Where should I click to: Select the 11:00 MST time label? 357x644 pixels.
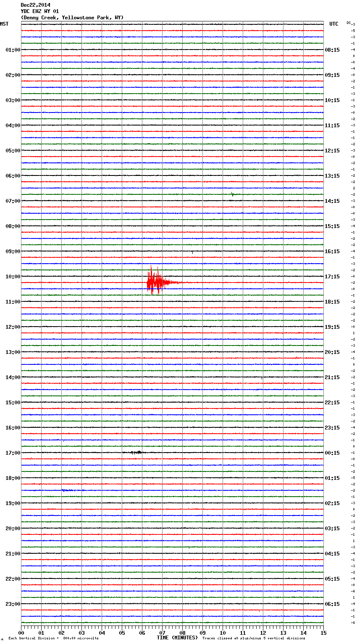pyautogui.click(x=13, y=302)
